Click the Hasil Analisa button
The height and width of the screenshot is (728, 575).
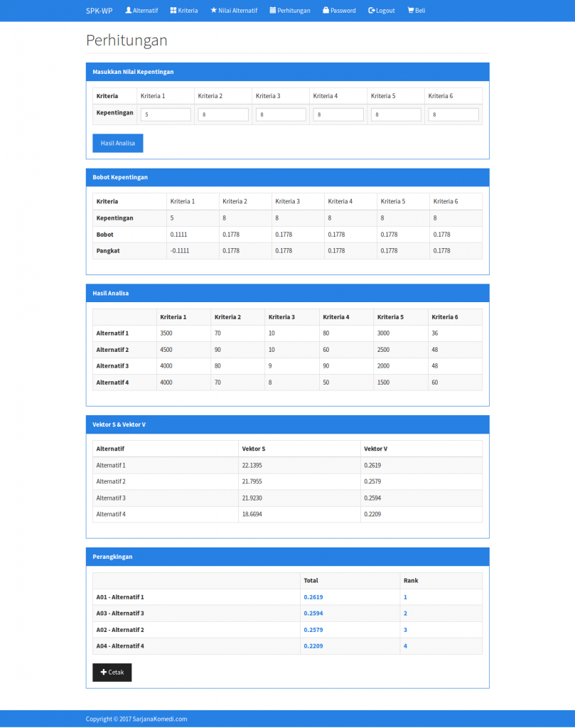point(118,143)
